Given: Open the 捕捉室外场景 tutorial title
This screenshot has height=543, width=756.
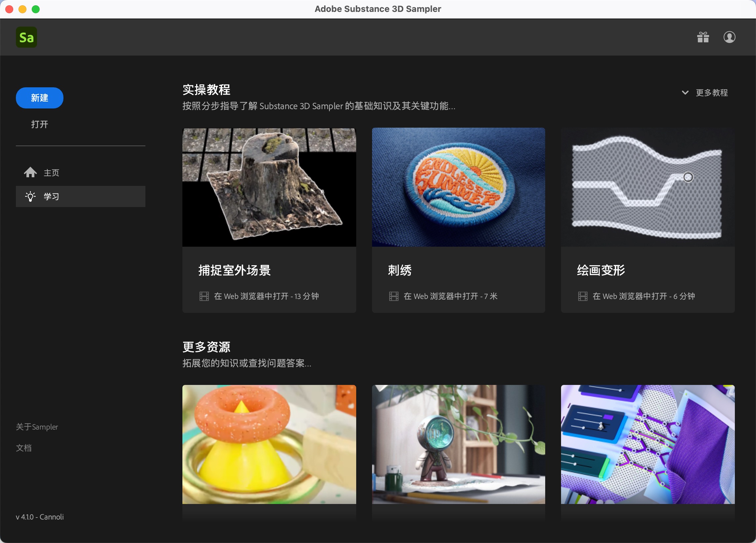Looking at the screenshot, I should tap(234, 270).
